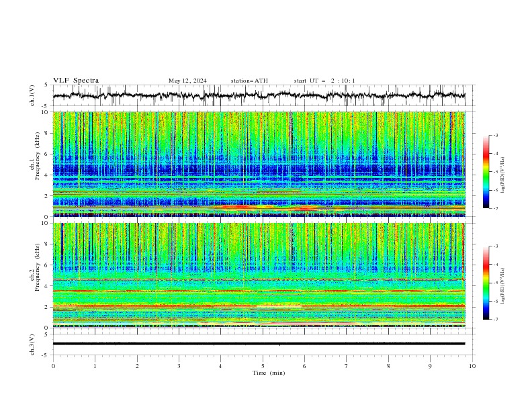Click the "station=ATH" header label
The width and height of the screenshot is (532, 411).
[x=249, y=81]
